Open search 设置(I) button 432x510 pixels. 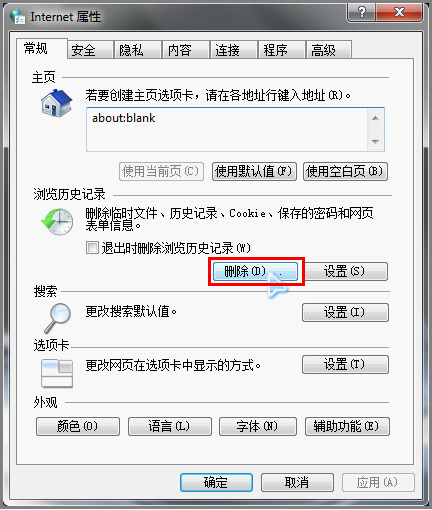(x=345, y=312)
